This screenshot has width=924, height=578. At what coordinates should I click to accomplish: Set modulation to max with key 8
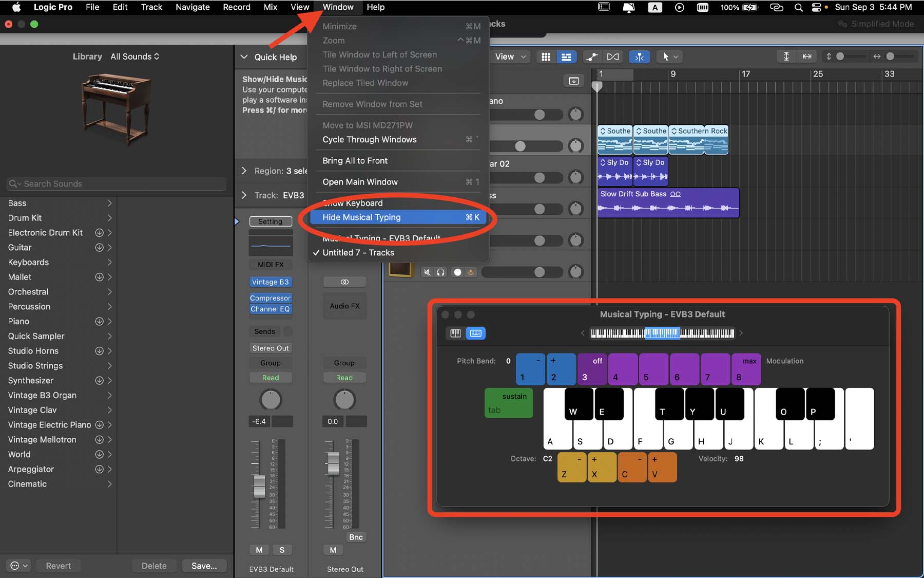pyautogui.click(x=746, y=369)
